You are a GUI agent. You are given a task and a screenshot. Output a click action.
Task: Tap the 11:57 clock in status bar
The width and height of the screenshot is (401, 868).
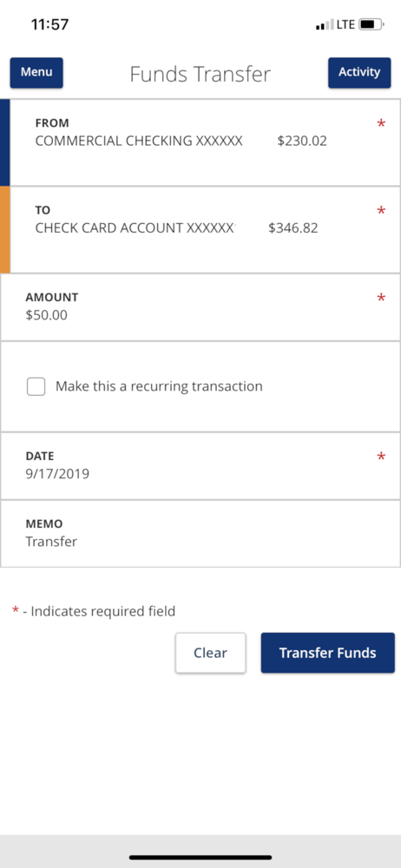pyautogui.click(x=49, y=25)
